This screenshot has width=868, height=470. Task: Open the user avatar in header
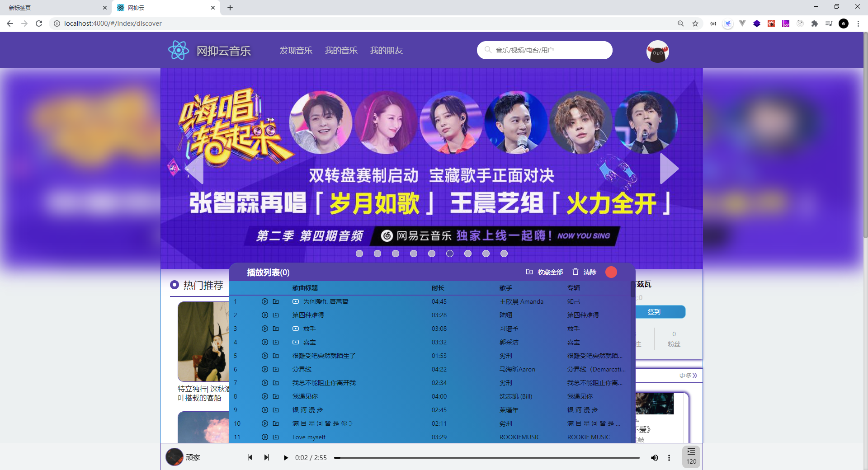[658, 52]
